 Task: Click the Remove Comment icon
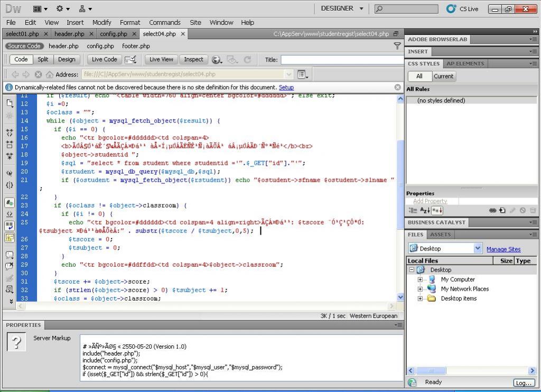(x=10, y=266)
